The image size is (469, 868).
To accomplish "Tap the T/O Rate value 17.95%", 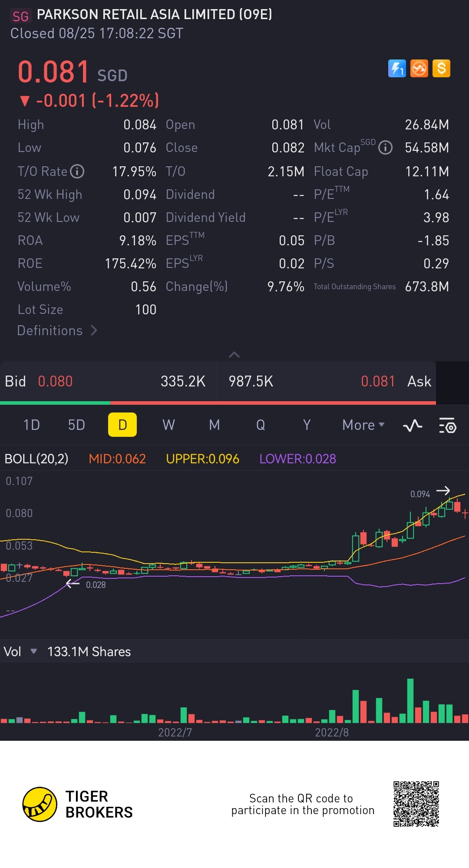I will pyautogui.click(x=134, y=172).
